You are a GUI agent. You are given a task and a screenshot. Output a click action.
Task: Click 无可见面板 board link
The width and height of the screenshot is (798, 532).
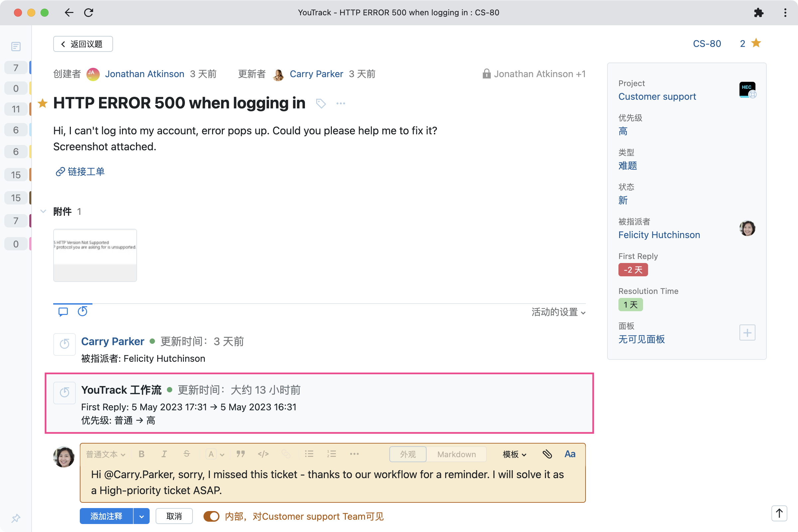tap(641, 339)
